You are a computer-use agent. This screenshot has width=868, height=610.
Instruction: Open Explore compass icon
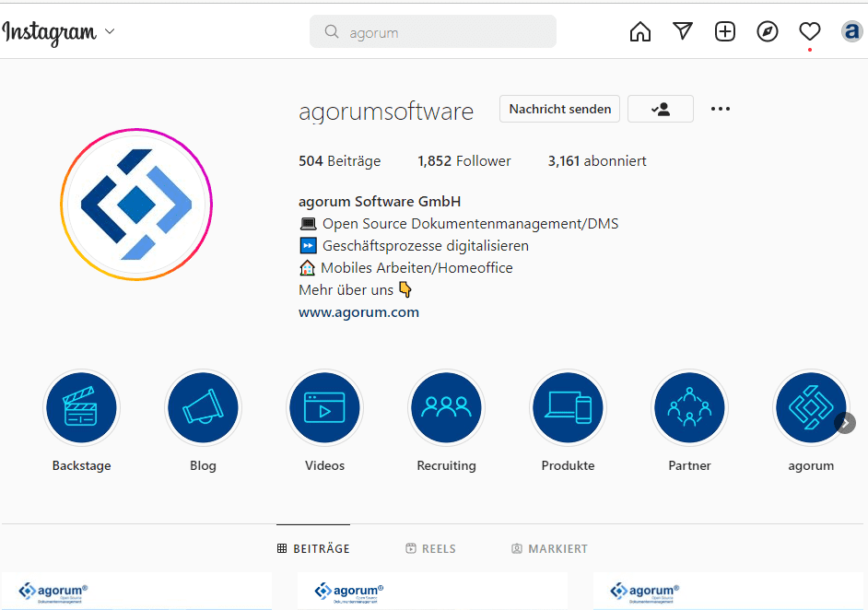pyautogui.click(x=768, y=31)
